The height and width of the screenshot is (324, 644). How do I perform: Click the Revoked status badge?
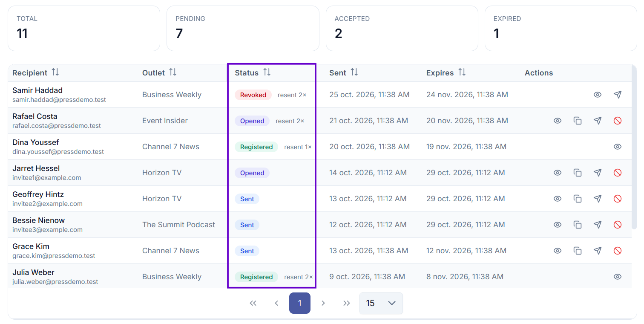(x=253, y=95)
